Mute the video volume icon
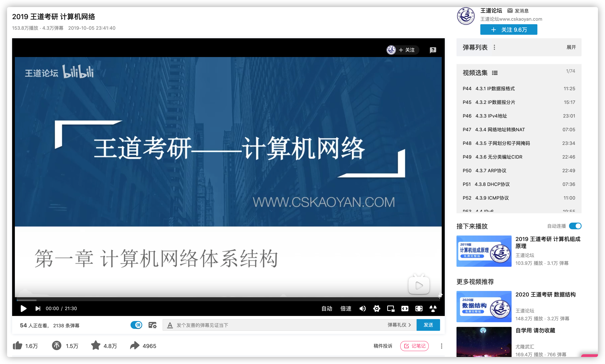The width and height of the screenshot is (605, 364). click(362, 308)
